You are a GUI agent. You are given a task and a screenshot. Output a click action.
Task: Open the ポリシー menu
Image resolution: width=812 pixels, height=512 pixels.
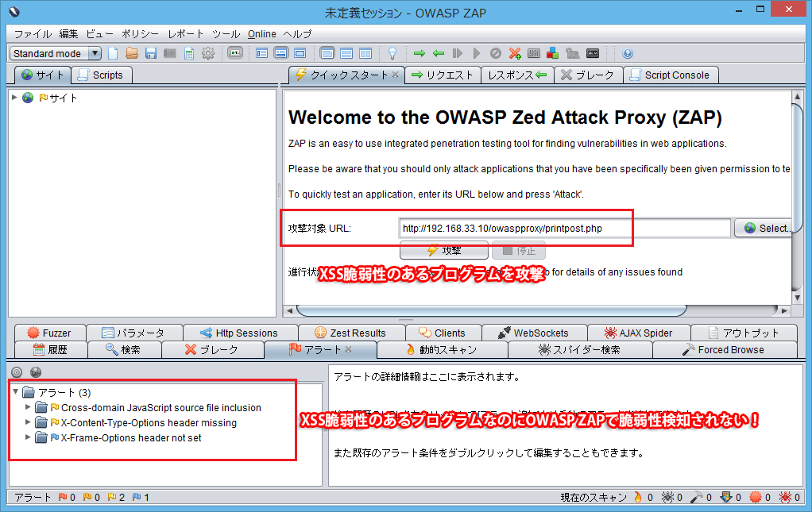(x=140, y=34)
